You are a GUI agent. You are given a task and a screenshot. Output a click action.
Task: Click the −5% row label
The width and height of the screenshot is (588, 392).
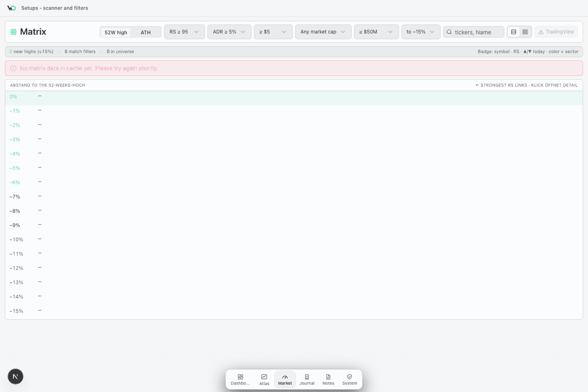15,168
